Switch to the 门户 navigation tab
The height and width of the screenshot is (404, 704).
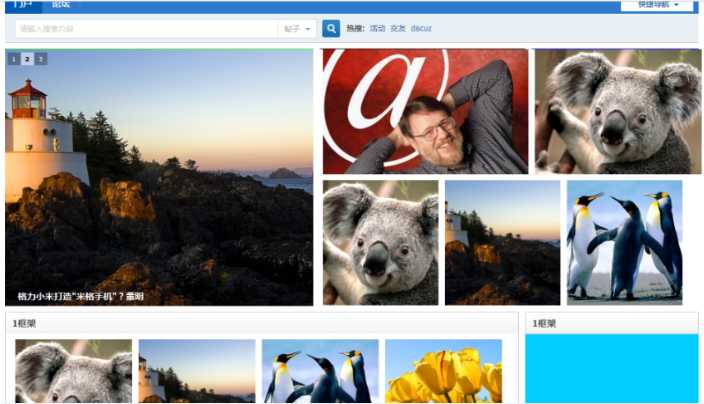pos(23,5)
